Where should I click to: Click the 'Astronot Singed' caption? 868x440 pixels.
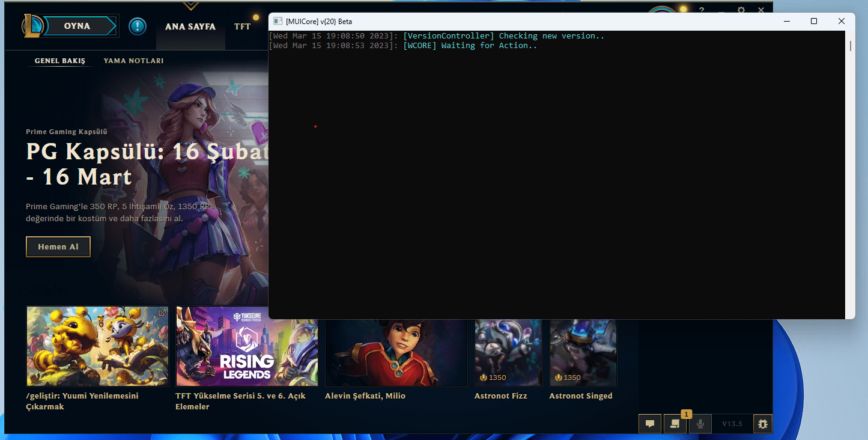click(581, 396)
